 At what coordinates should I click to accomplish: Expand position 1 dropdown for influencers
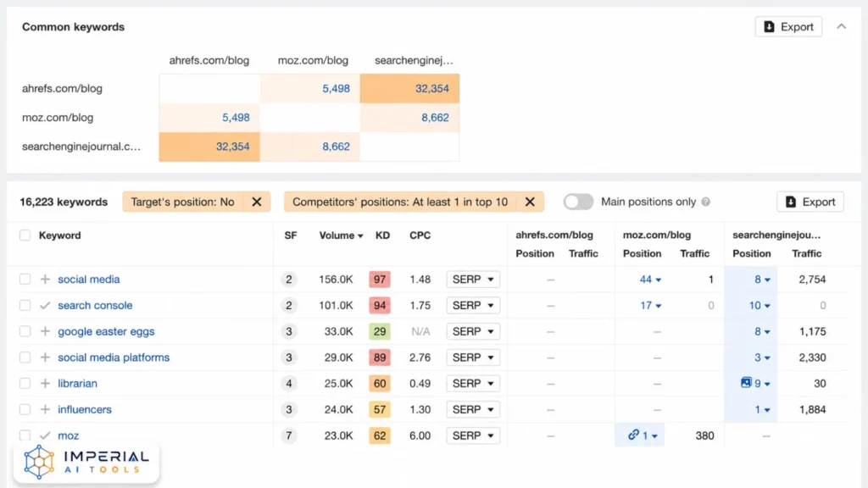[x=762, y=409]
